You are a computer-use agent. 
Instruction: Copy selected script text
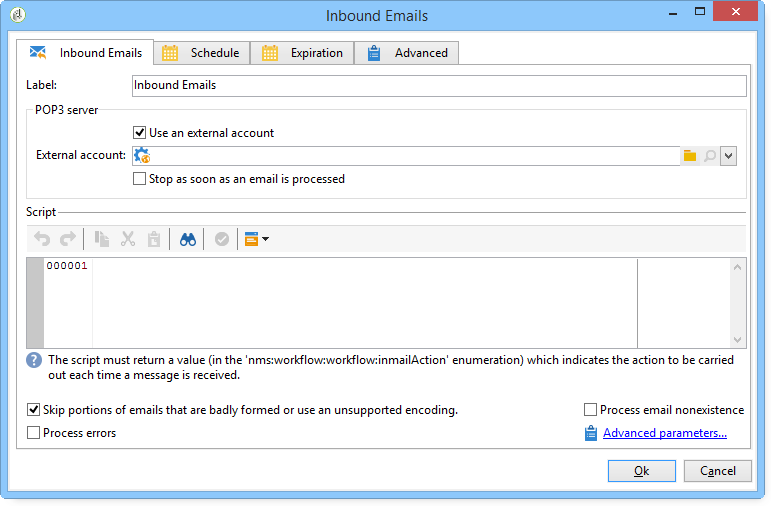(102, 239)
